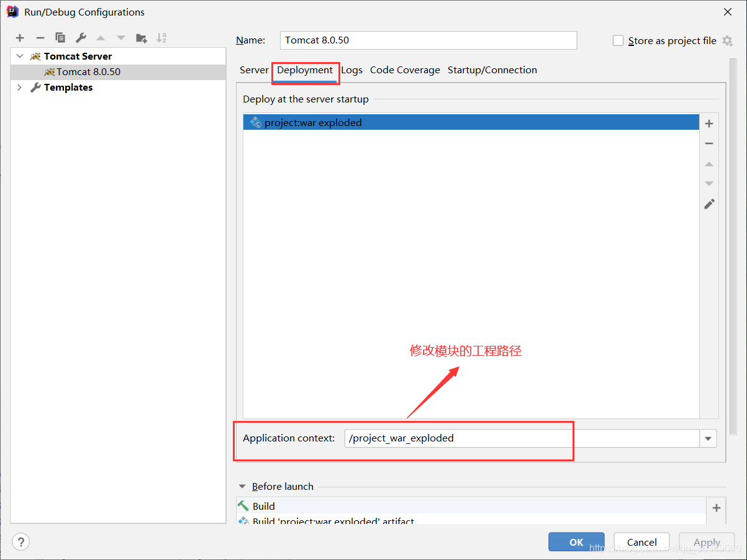Sort configurations alphabetically
Image resolution: width=747 pixels, height=560 pixels.
point(161,38)
